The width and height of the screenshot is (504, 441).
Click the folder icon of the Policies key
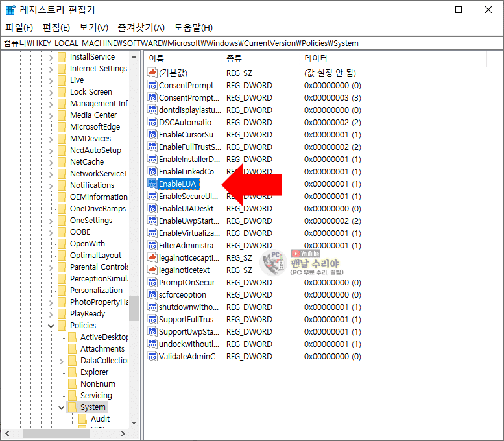tap(62, 325)
